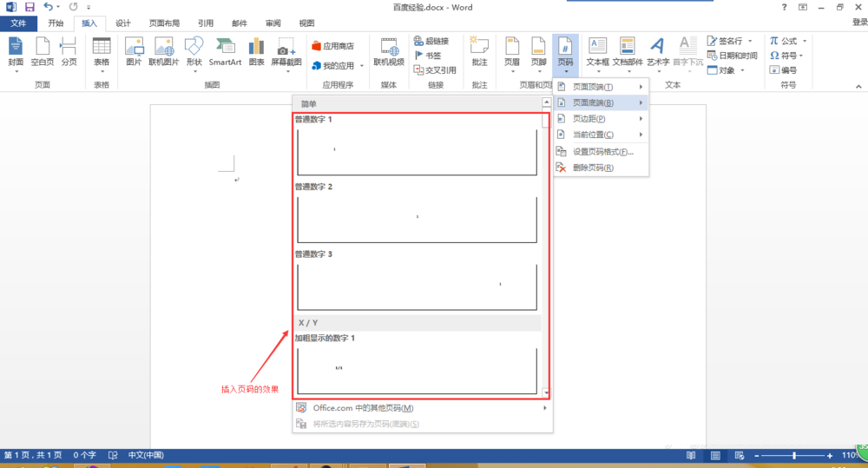This screenshot has height=468, width=868.
Task: Open the equation (公式) dropdown arrow
Action: (805, 41)
